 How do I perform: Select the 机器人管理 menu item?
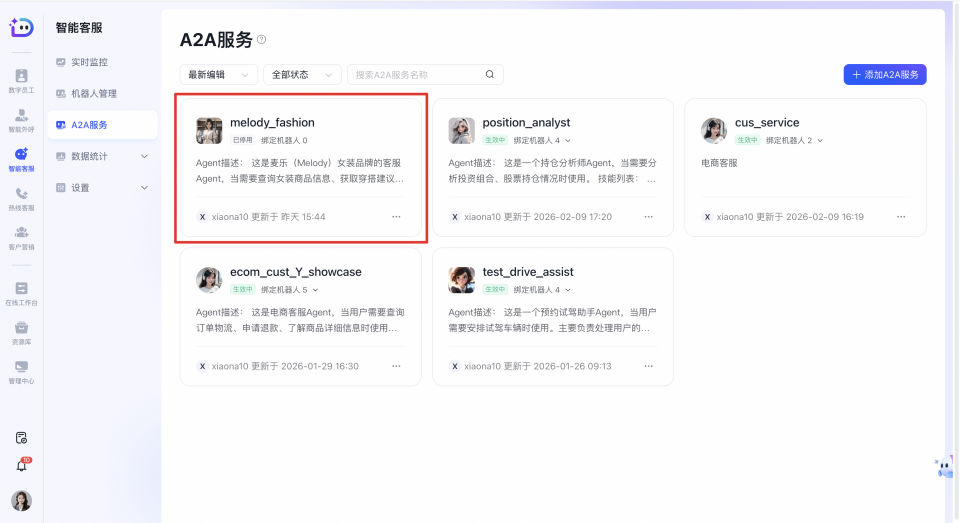93,94
